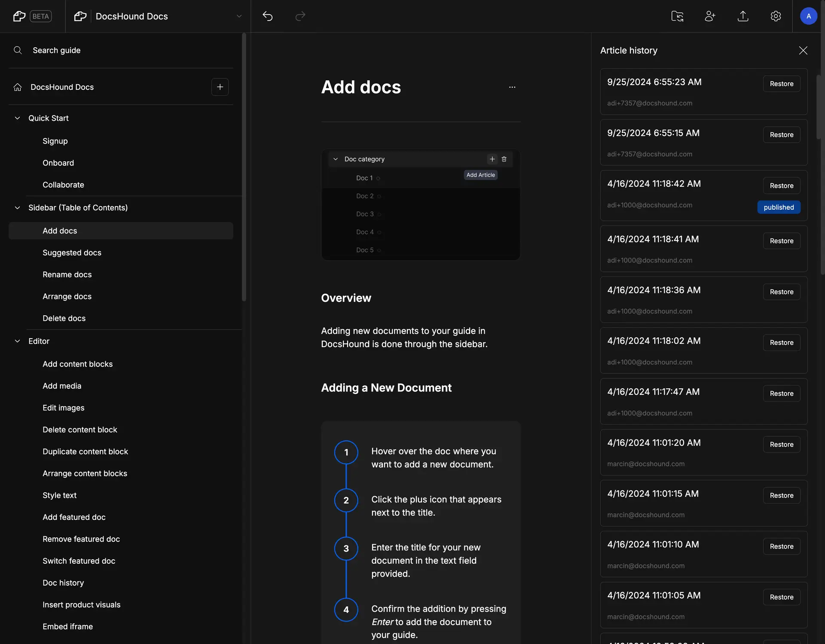This screenshot has width=825, height=644.
Task: Open the user avatar menu
Action: coord(809,16)
